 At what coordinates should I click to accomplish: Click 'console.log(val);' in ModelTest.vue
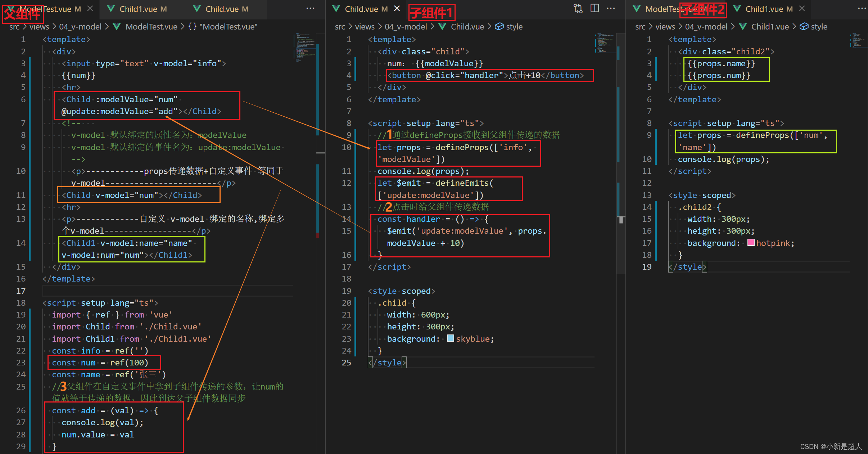103,422
